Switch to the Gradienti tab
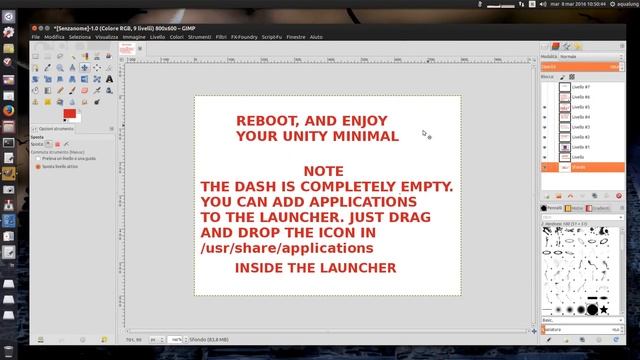This screenshot has width=640, height=360. [x=597, y=208]
